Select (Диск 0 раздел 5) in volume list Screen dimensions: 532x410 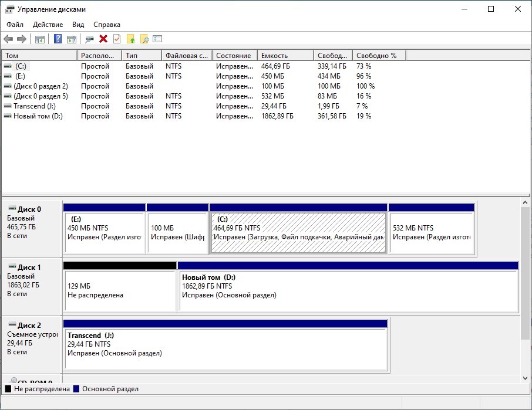(41, 96)
